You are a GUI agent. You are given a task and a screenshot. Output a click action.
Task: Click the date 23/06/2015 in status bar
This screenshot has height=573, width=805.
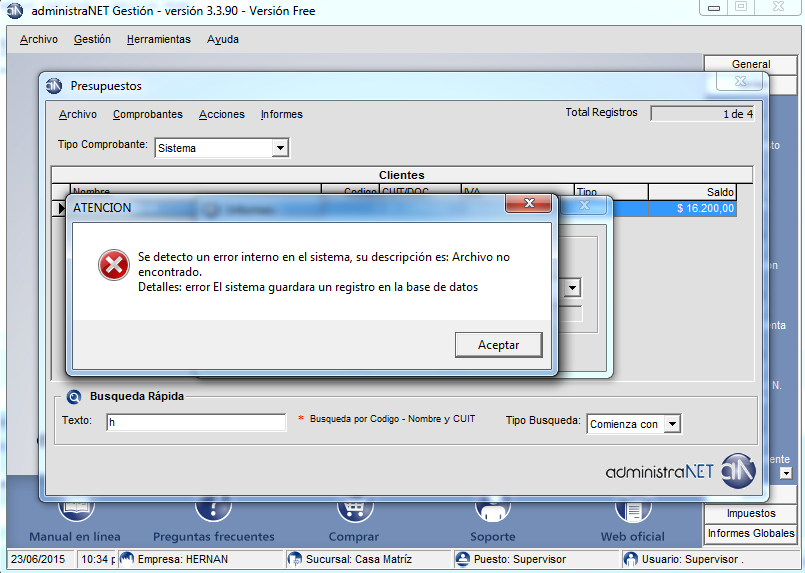click(x=39, y=559)
